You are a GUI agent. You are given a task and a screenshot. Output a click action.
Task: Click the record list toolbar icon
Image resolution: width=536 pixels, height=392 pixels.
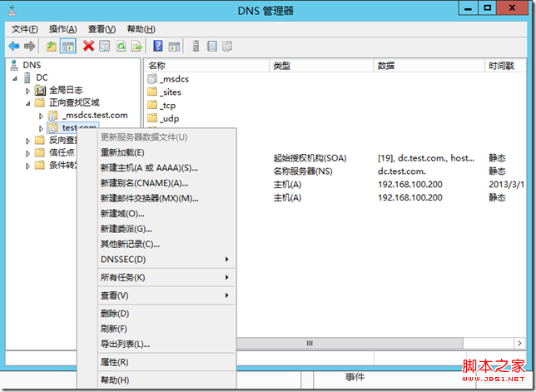click(x=212, y=46)
